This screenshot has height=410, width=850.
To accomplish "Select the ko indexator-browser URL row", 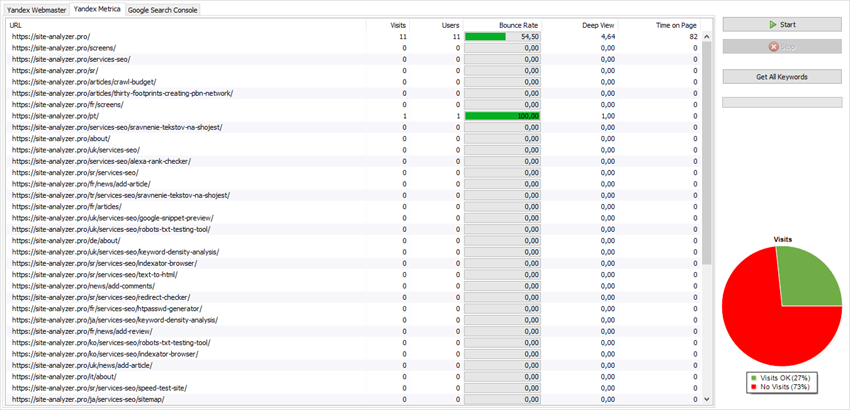I will click(x=355, y=354).
